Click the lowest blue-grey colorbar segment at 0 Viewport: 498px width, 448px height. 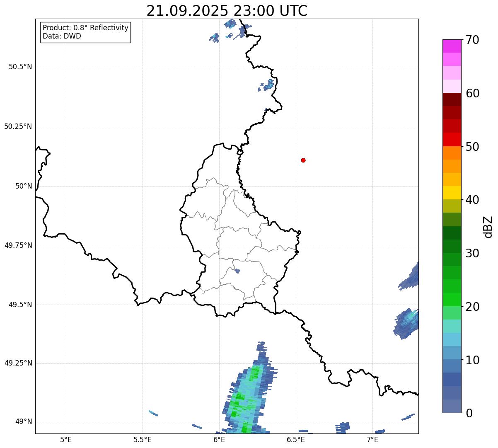[x=452, y=406]
